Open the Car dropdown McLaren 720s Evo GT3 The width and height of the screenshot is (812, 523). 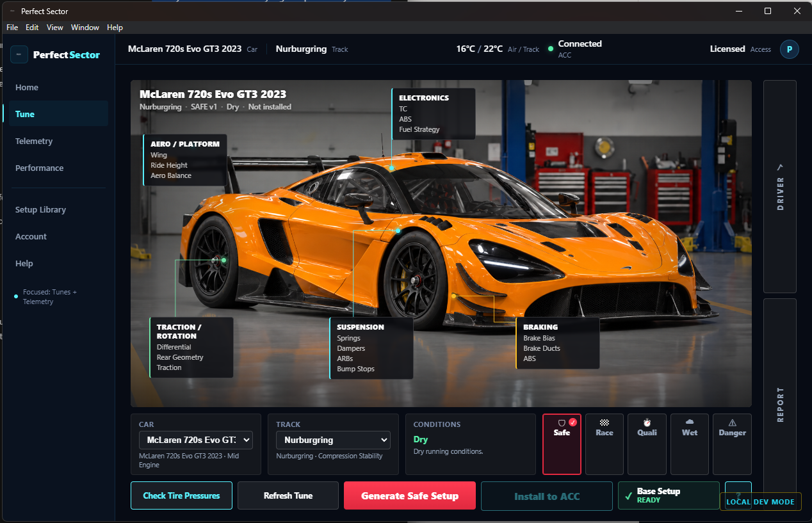coord(196,440)
